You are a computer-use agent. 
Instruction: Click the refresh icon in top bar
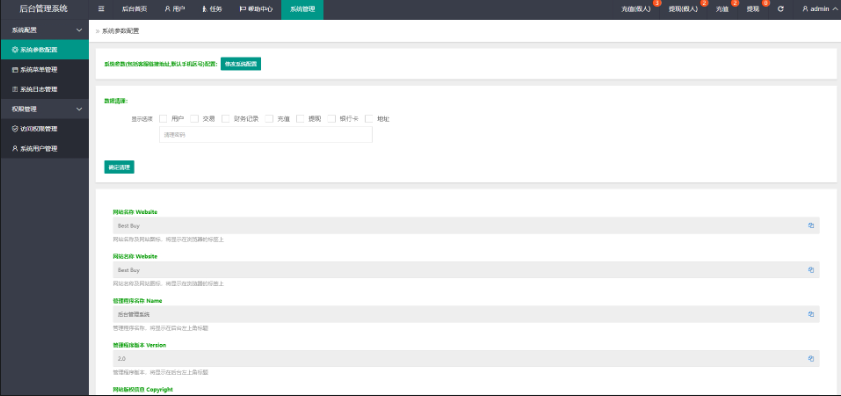pyautogui.click(x=780, y=9)
